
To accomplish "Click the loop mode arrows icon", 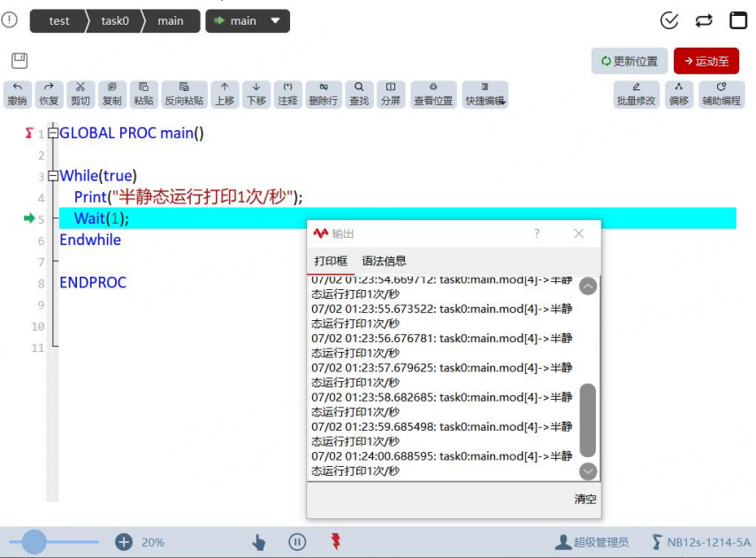I will pos(704,20).
